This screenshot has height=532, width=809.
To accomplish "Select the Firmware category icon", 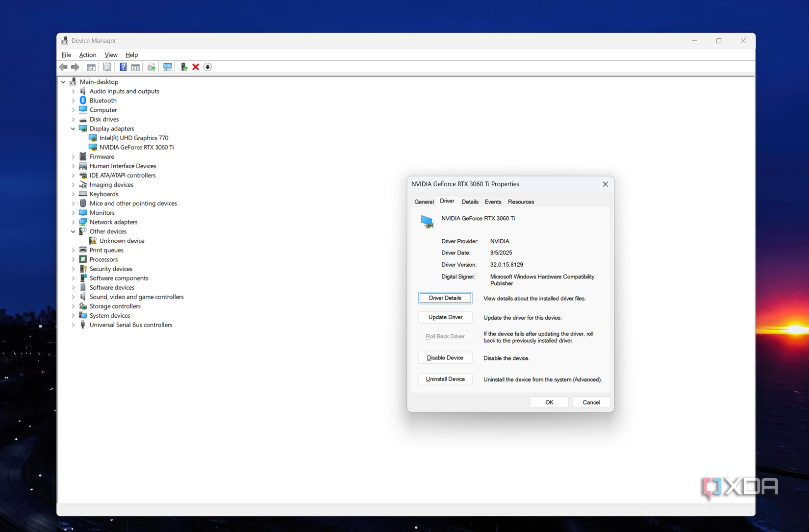I will 83,157.
